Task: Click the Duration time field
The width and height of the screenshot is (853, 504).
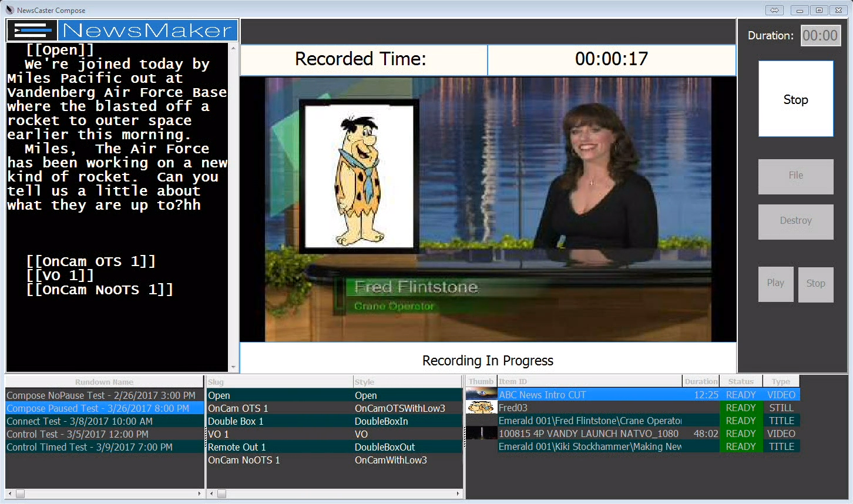Action: (x=820, y=36)
